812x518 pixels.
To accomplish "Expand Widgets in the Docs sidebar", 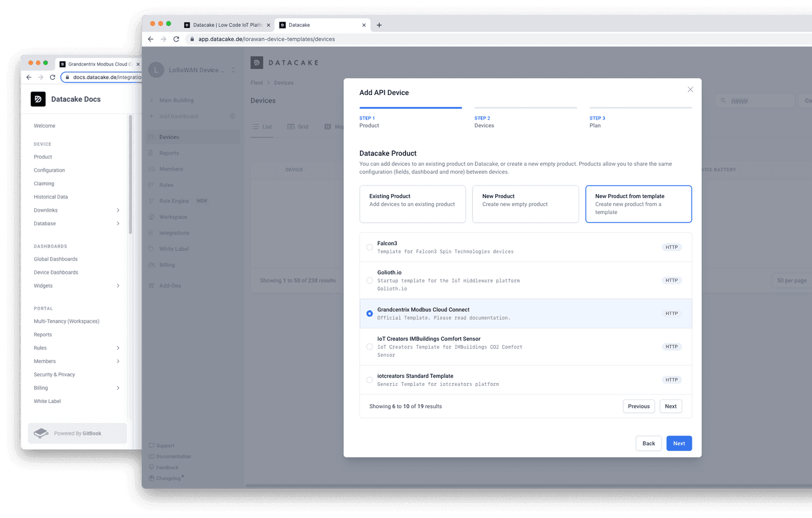I will 118,286.
